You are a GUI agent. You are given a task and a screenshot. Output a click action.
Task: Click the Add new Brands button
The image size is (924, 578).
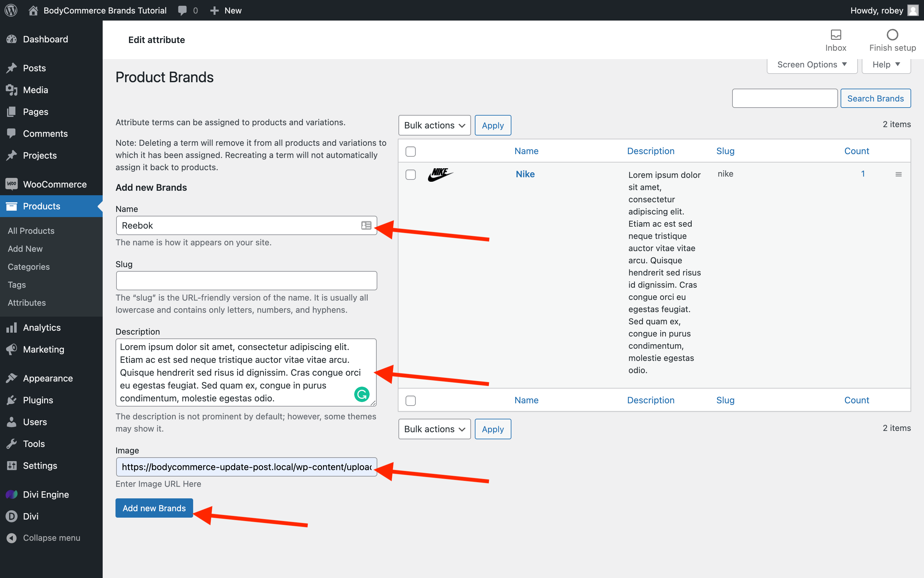[154, 508]
